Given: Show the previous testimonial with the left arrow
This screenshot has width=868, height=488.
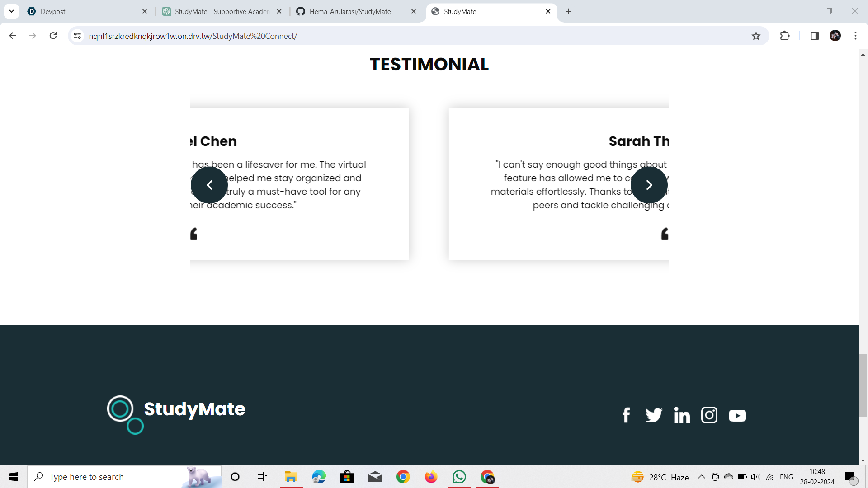Looking at the screenshot, I should click(209, 185).
